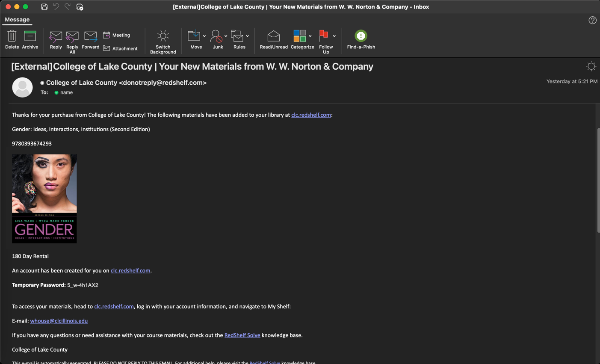Click Gender book cover image
The height and width of the screenshot is (364, 600).
44,199
